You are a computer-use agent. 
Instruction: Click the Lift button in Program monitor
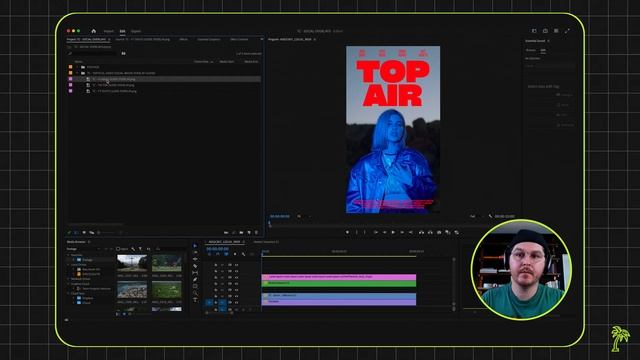421,232
